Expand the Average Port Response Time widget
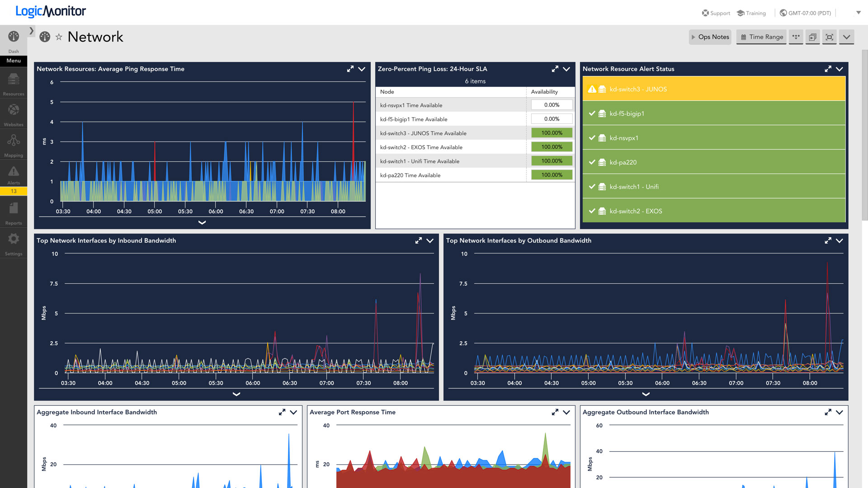The width and height of the screenshot is (868, 488). click(x=555, y=412)
